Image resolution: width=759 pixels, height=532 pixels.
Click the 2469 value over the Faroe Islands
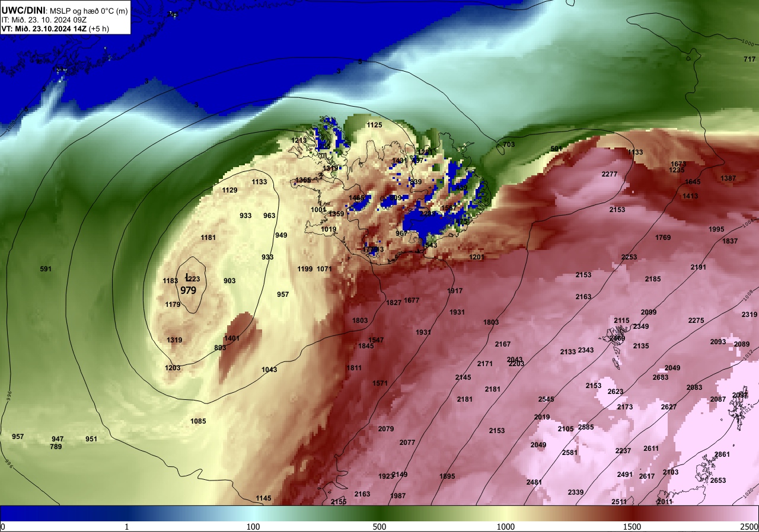point(617,338)
